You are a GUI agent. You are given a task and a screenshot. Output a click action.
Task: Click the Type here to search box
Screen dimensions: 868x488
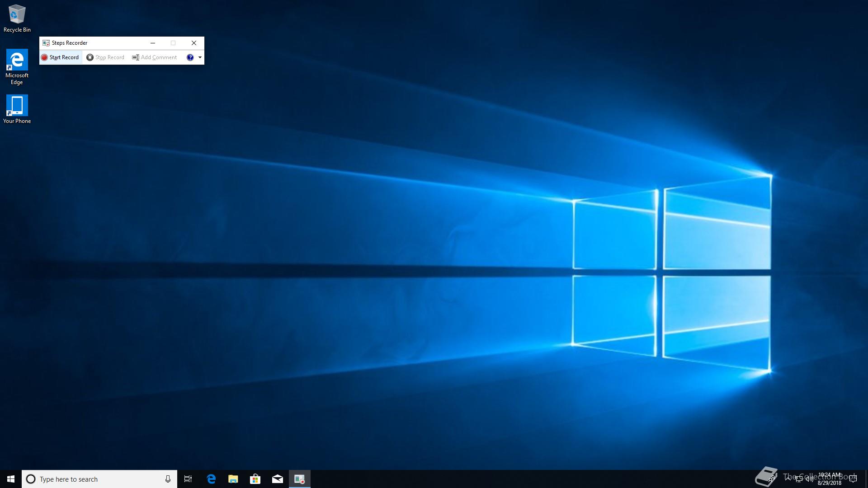pos(99,479)
